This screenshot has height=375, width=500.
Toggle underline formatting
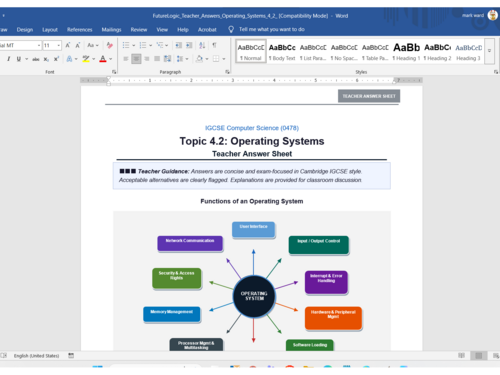19,59
